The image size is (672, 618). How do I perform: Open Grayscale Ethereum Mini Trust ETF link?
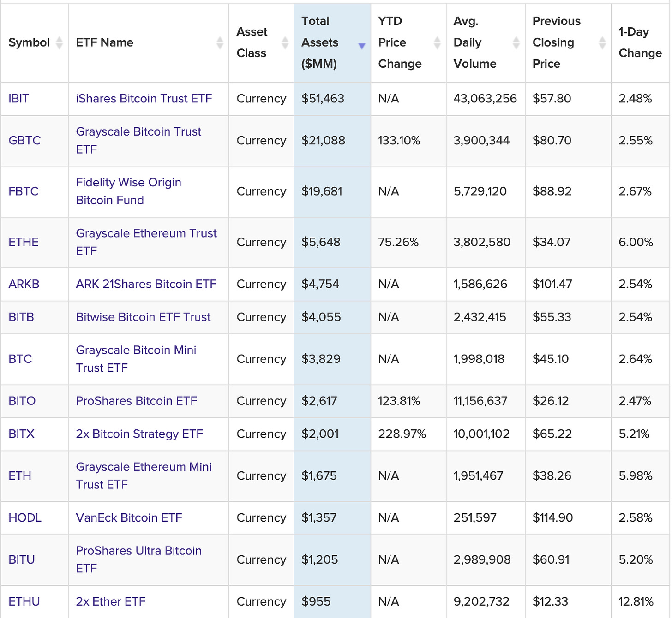pyautogui.click(x=144, y=476)
